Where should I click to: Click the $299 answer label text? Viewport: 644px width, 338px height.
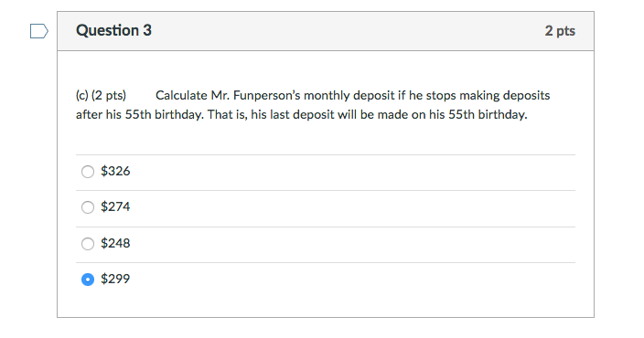(x=115, y=279)
